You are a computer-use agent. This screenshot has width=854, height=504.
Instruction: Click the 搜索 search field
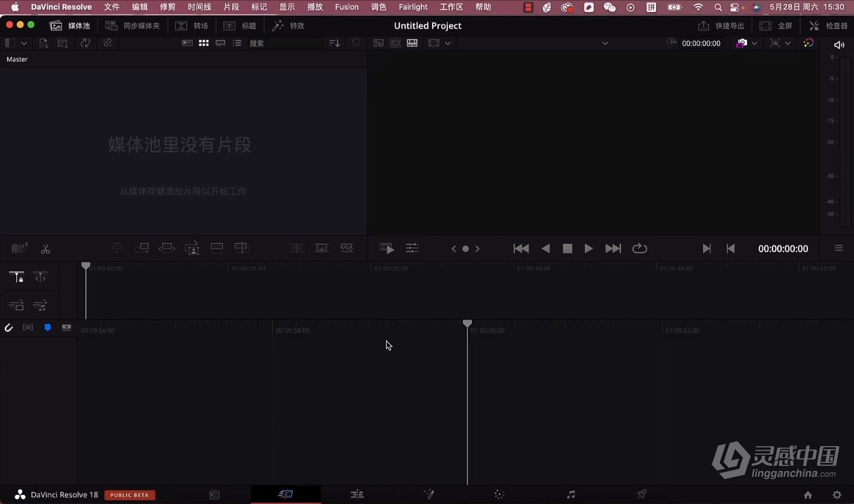pyautogui.click(x=285, y=43)
